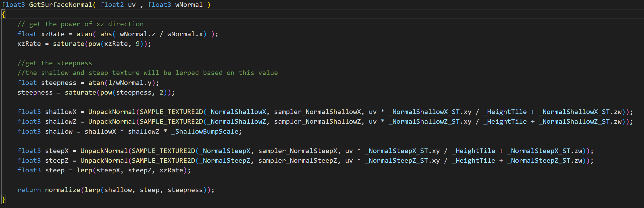This screenshot has height=208, width=644.
Task: Click the 'steepness = saturate(pow(steepness, 2));' line
Action: tap(96, 93)
